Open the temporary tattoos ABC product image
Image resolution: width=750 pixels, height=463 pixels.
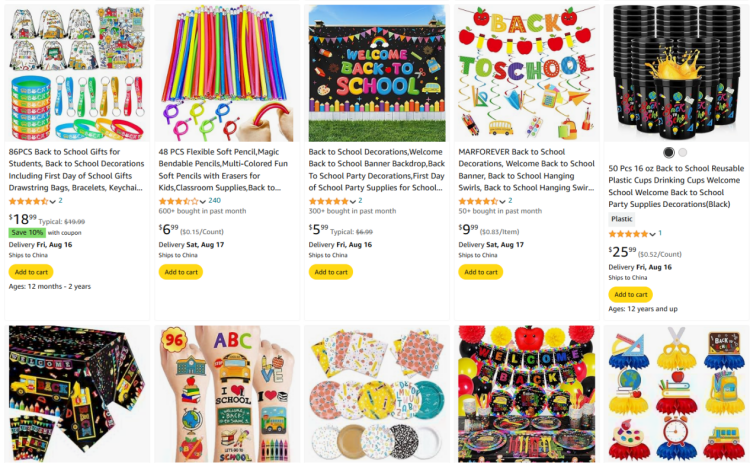pyautogui.click(x=227, y=394)
